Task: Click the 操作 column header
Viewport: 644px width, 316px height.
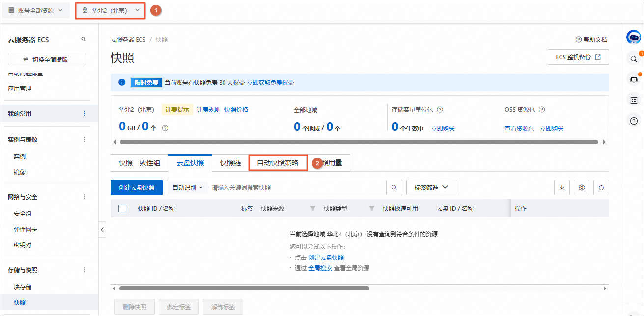Action: (x=521, y=209)
